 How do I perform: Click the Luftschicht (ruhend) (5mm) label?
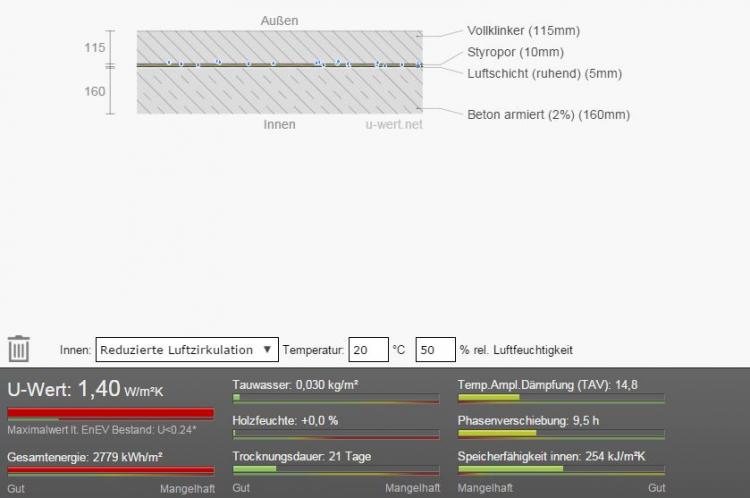click(544, 73)
